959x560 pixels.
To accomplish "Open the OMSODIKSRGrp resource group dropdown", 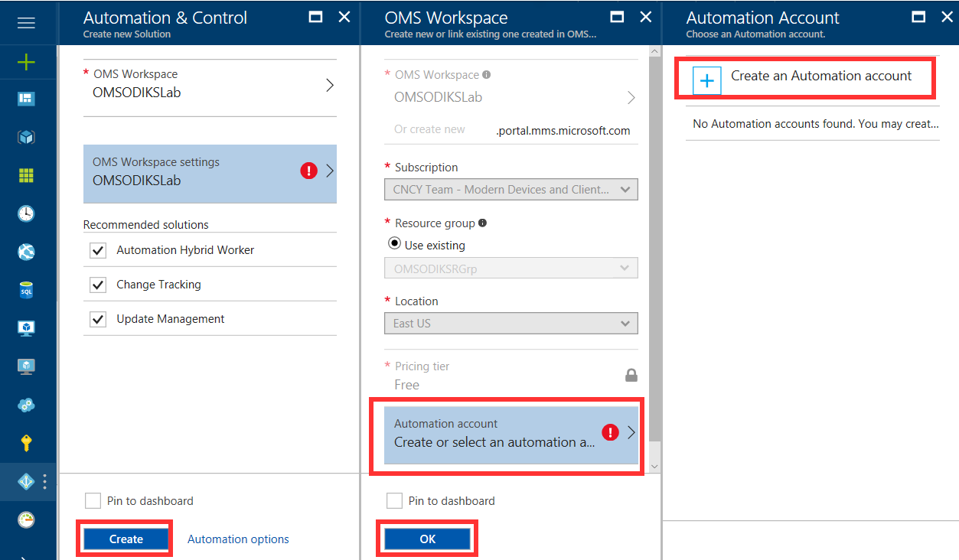I will click(510, 268).
